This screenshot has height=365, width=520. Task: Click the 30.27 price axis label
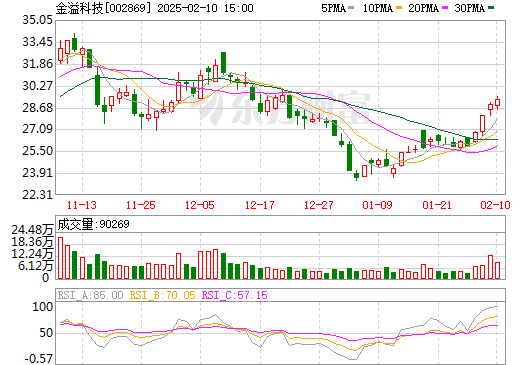(x=37, y=86)
